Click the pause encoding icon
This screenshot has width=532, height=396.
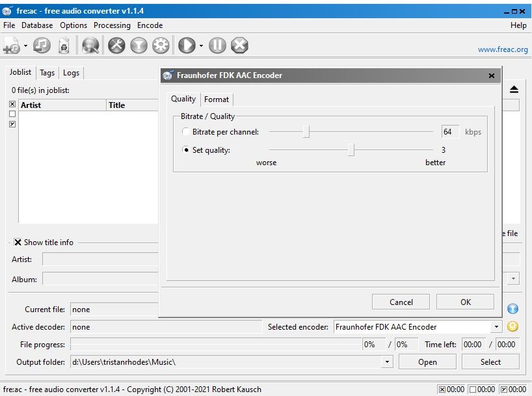(x=217, y=45)
